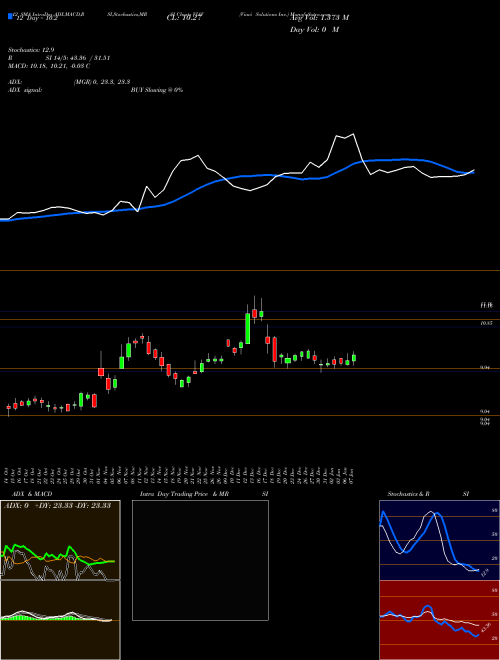Open the ADX indicator chart thumbnail

point(60,540)
